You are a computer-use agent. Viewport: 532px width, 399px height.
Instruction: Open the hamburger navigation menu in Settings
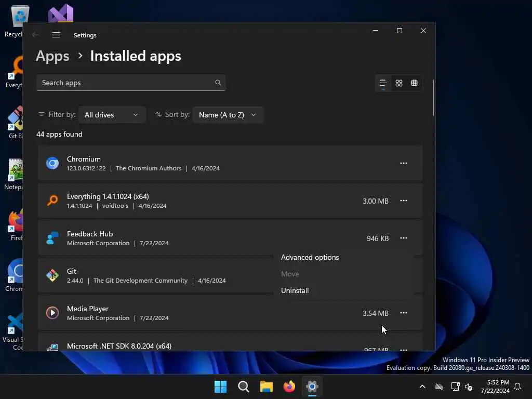(x=56, y=35)
